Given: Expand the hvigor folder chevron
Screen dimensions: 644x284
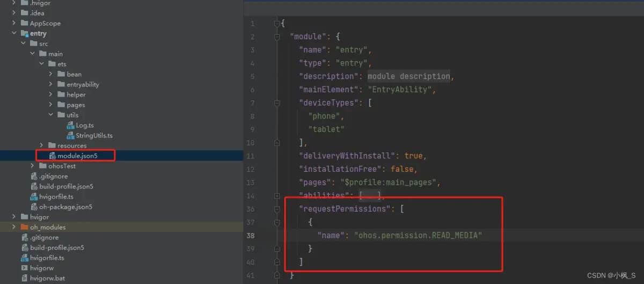Looking at the screenshot, I should point(14,217).
